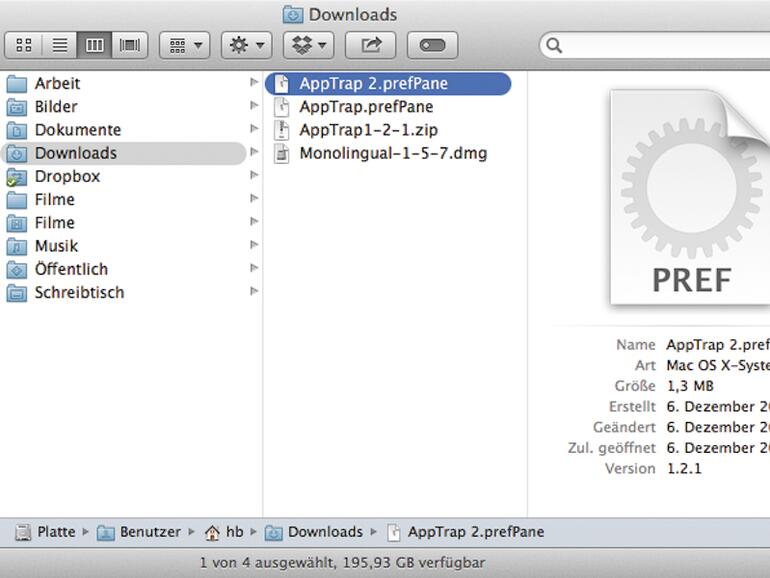Click the AppTrap.prefPane file icon
Image resolution: width=770 pixels, height=578 pixels.
281,107
